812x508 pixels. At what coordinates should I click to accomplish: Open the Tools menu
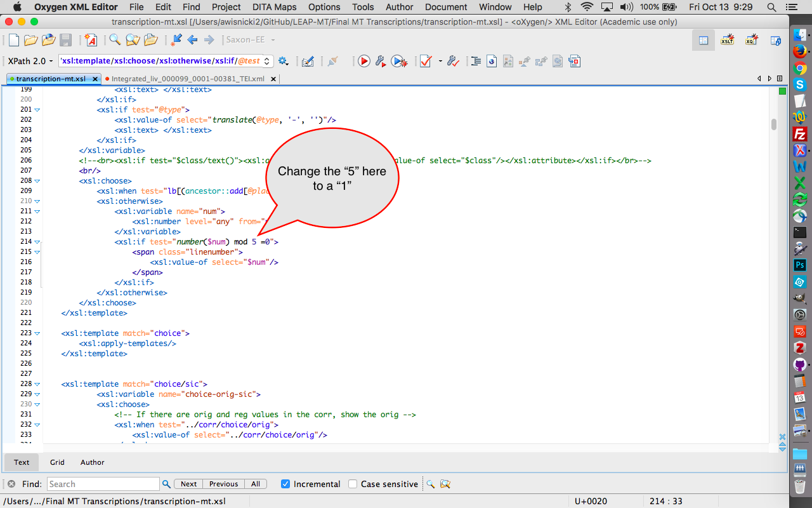point(363,7)
